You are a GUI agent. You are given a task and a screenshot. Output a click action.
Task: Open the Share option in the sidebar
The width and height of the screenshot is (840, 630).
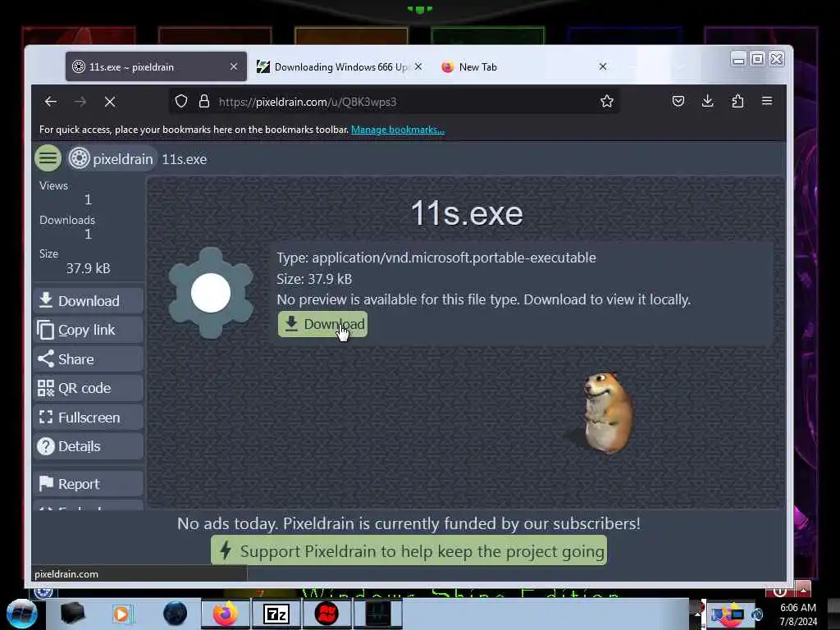(x=89, y=359)
